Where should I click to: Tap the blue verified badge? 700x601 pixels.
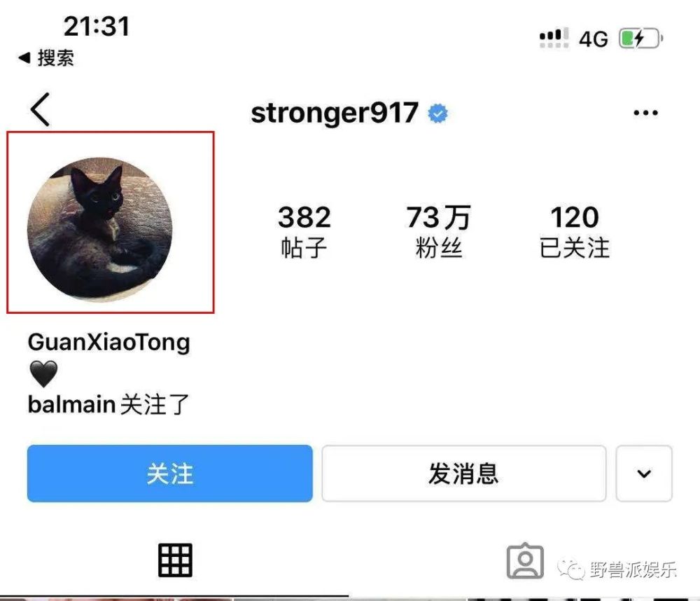click(x=437, y=113)
